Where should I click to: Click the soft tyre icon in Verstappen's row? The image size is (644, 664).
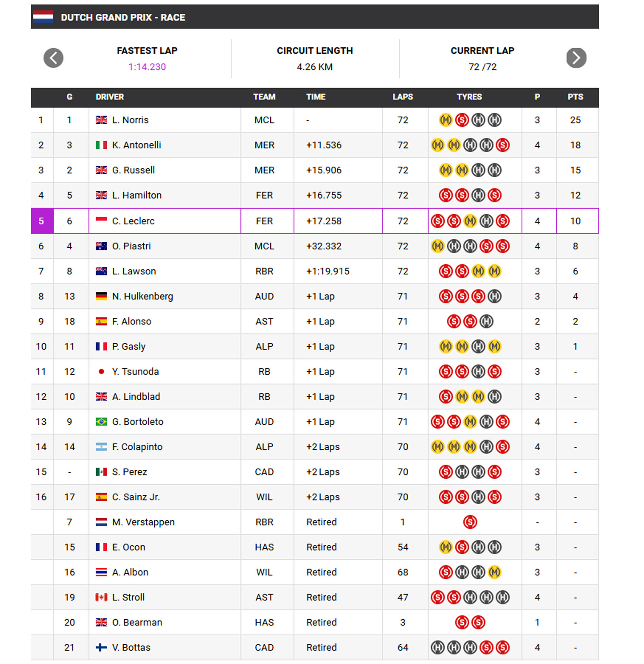click(470, 522)
